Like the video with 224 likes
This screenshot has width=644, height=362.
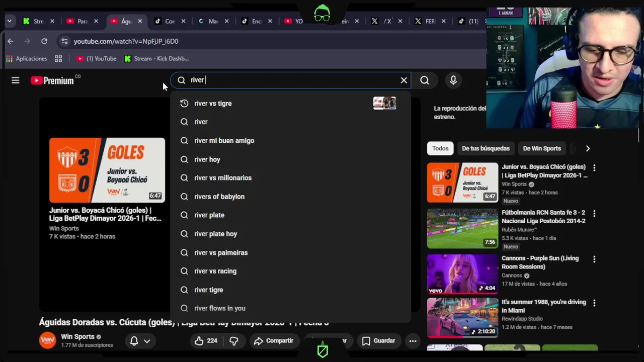click(x=206, y=341)
